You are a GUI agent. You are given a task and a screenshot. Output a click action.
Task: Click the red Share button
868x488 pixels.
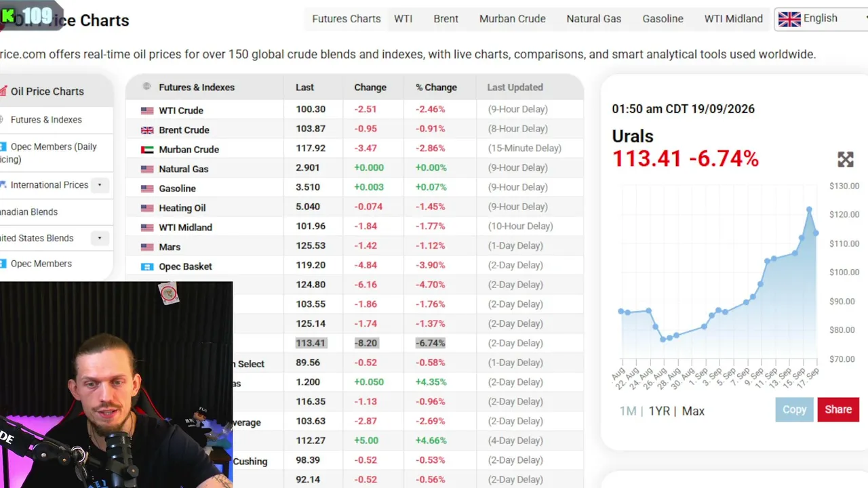click(x=838, y=409)
